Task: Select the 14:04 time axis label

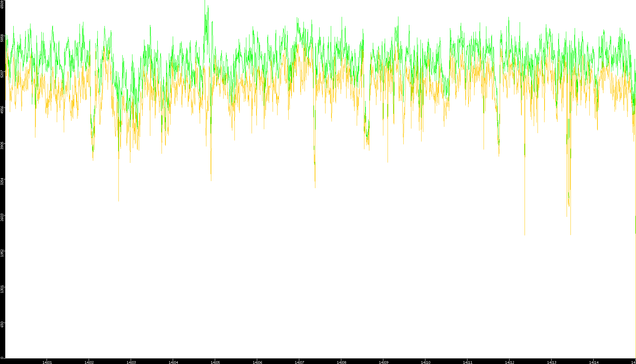Action: click(173, 362)
